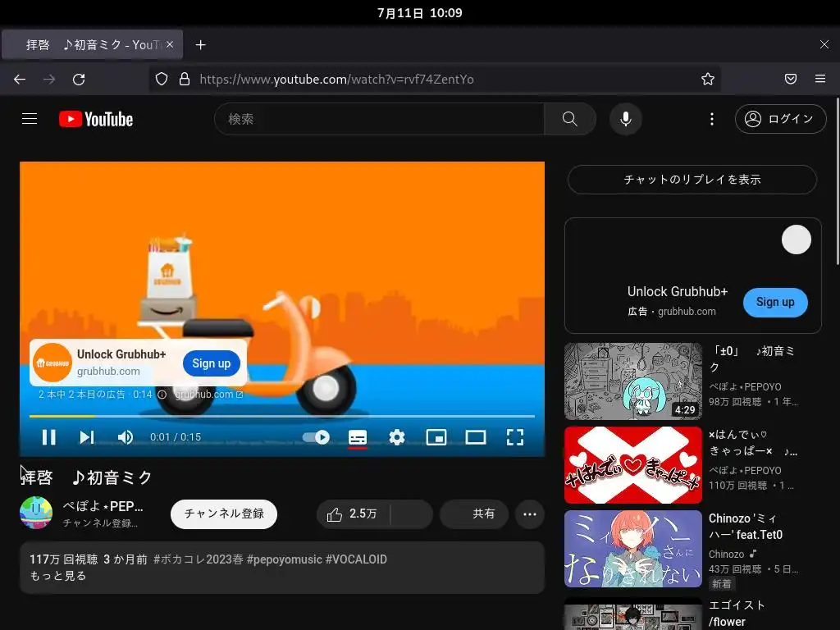Open the ad info circle icon

[x=162, y=395]
